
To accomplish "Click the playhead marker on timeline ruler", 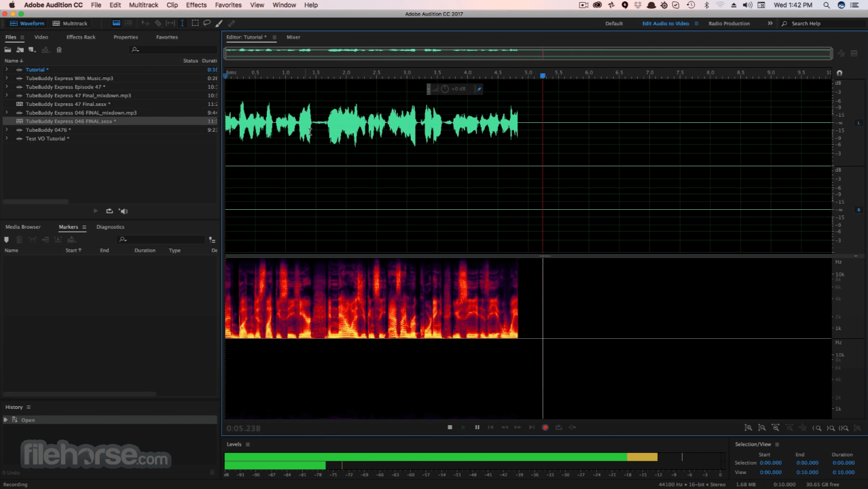I will (542, 75).
